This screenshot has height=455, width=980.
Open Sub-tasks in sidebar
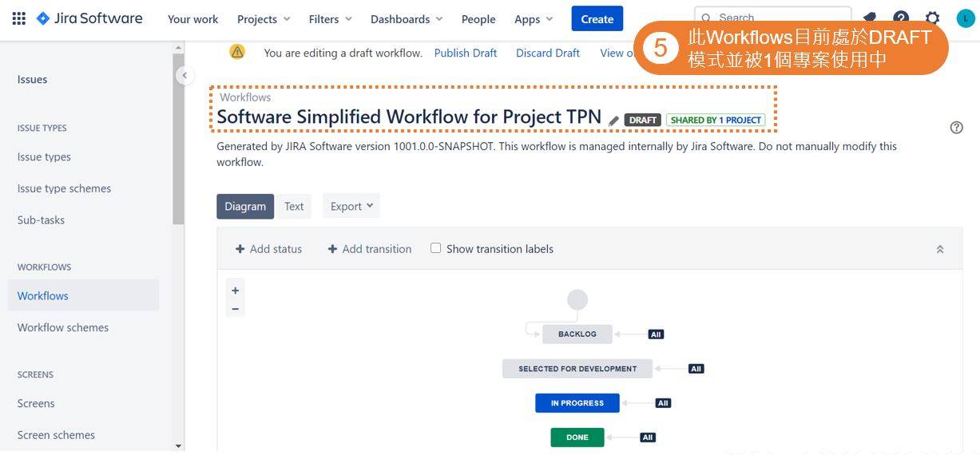[41, 220]
